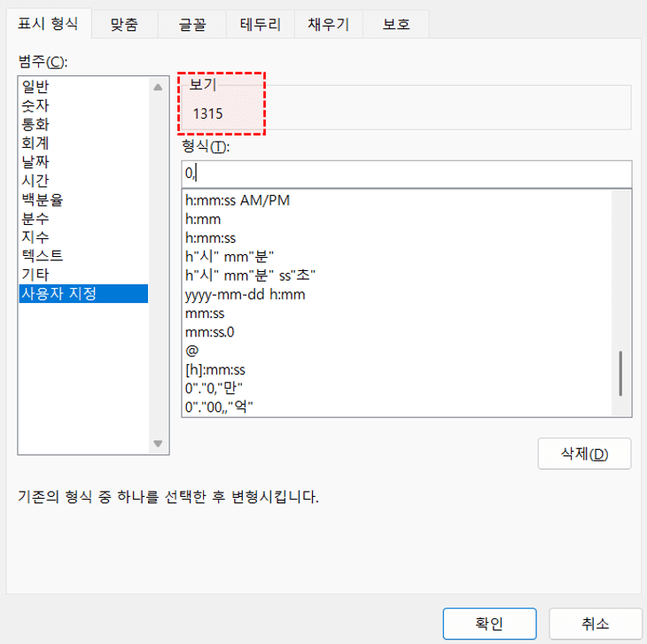Select the 표시 형식 tab

click(48, 23)
